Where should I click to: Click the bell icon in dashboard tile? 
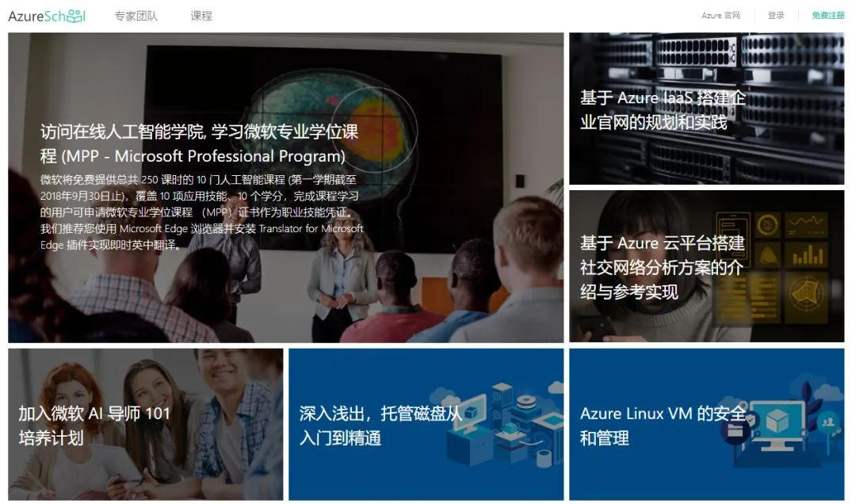[x=768, y=255]
